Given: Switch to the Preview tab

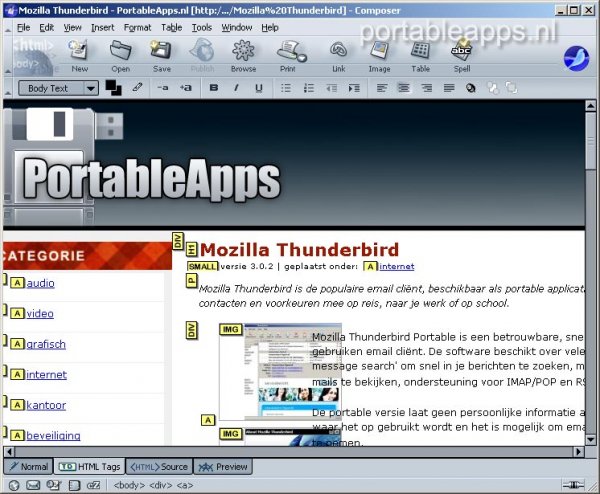Looking at the screenshot, I should pos(223,466).
